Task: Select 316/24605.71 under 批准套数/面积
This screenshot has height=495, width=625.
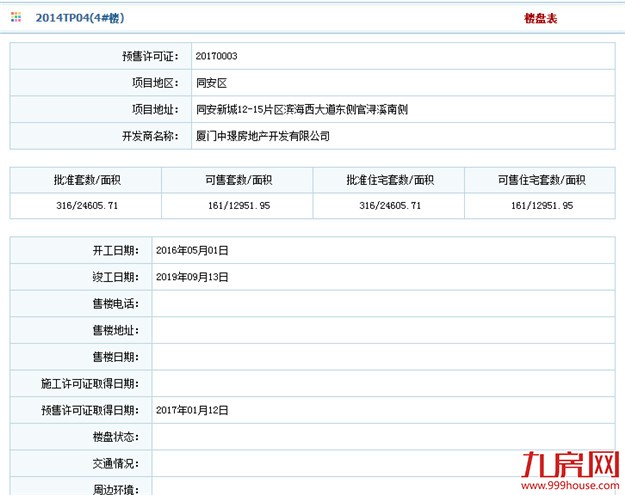Action: (x=87, y=206)
